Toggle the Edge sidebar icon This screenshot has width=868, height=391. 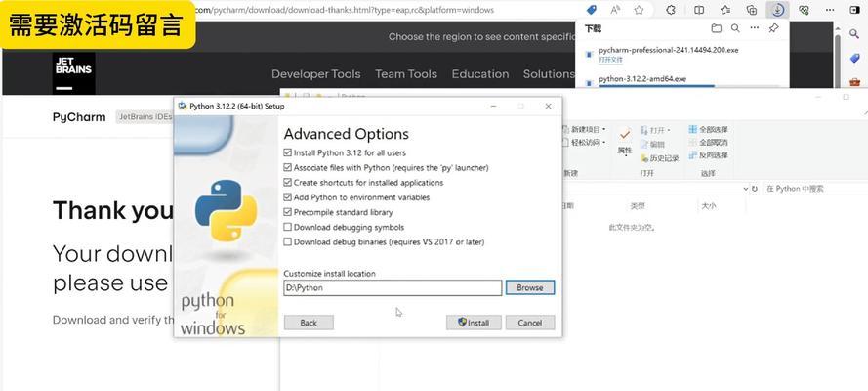pyautogui.click(x=855, y=10)
